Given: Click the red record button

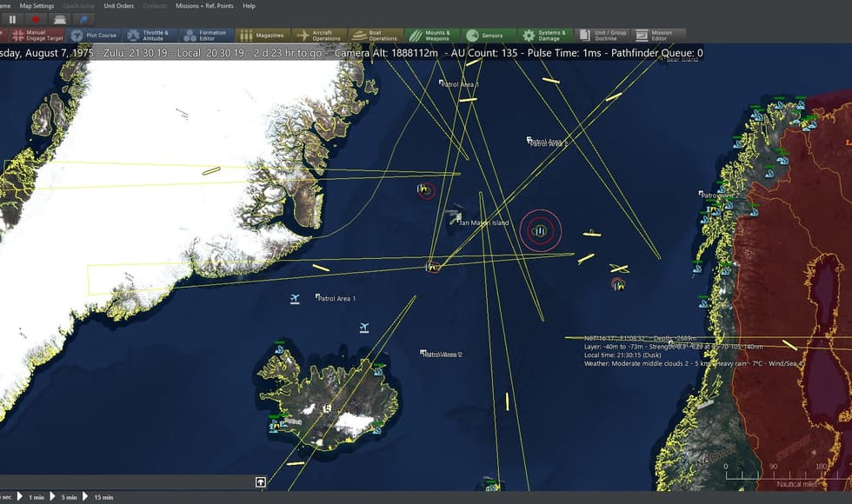Looking at the screenshot, I should click(36, 19).
